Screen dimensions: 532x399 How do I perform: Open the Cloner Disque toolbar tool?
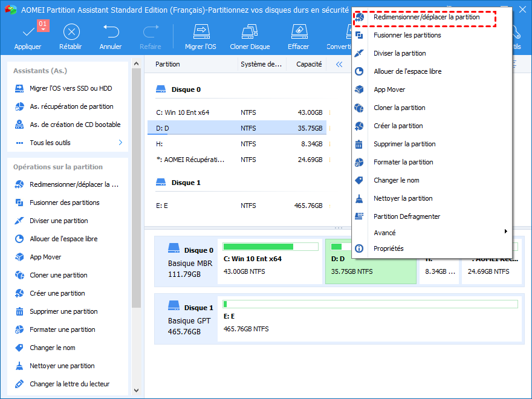tap(250, 37)
